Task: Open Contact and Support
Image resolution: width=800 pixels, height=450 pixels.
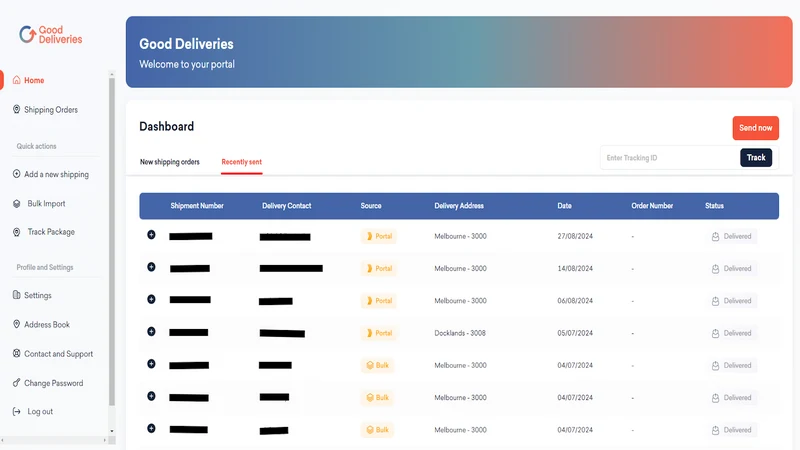Action: click(59, 354)
